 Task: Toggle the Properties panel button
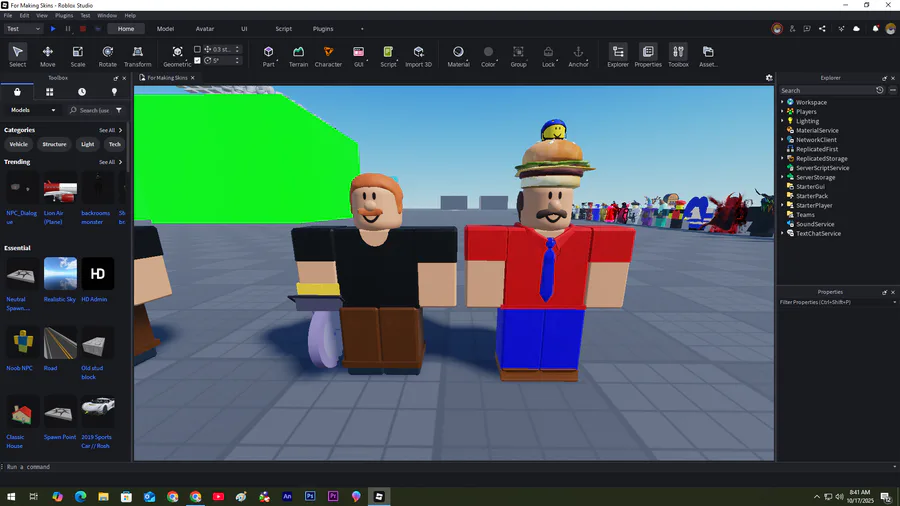(x=648, y=56)
